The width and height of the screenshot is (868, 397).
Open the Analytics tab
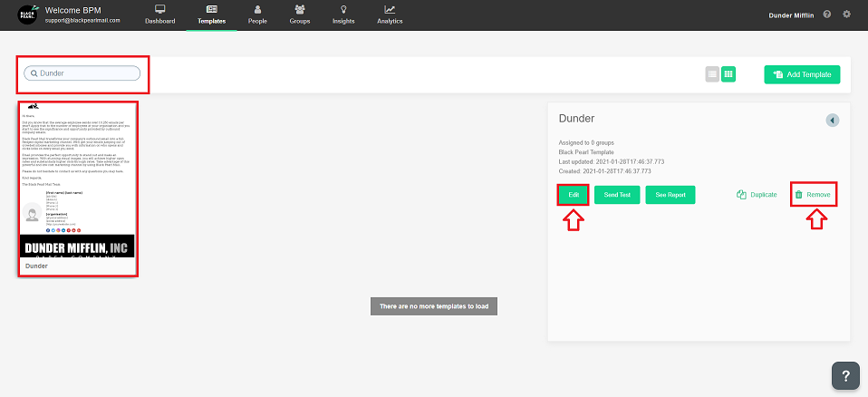tap(390, 15)
